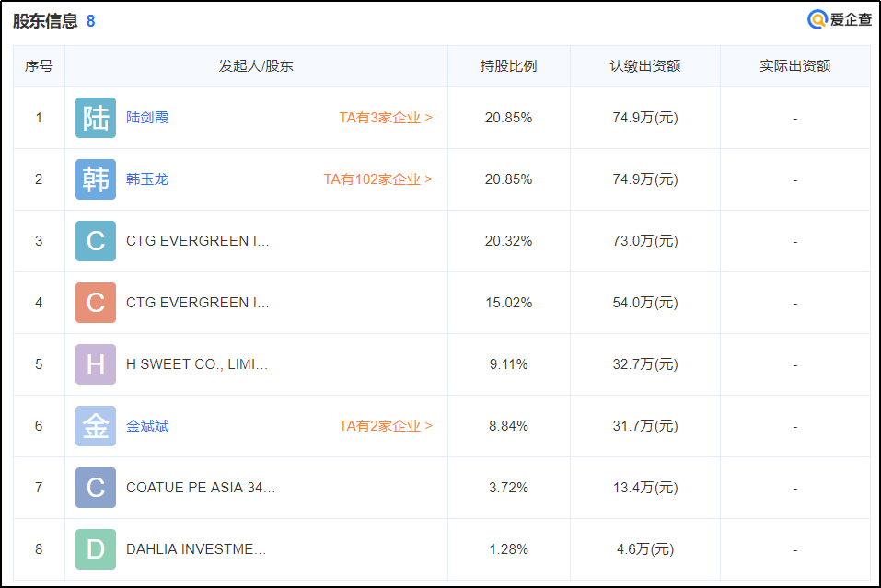This screenshot has width=881, height=588.
Task: Click the 发起人/股东 column header
Action: (256, 66)
